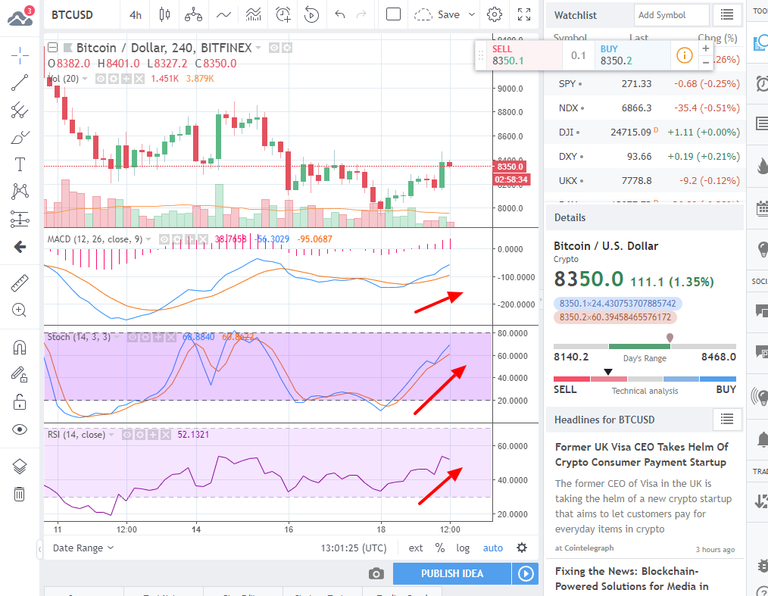Viewport: 768px width, 596px height.
Task: Hide the Stoch indicator using its eye icon
Action: click(132, 337)
